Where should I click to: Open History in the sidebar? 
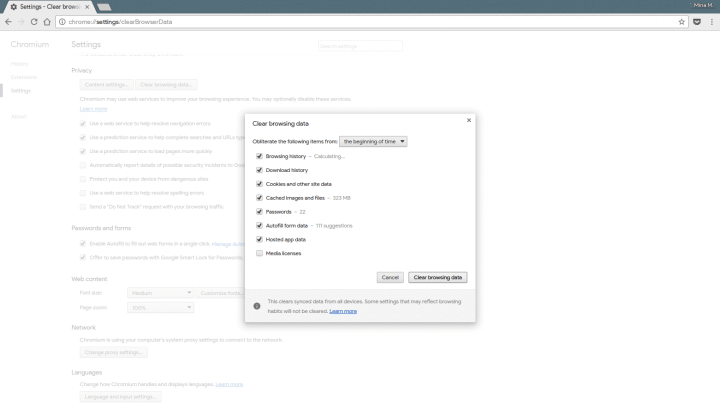coord(19,64)
